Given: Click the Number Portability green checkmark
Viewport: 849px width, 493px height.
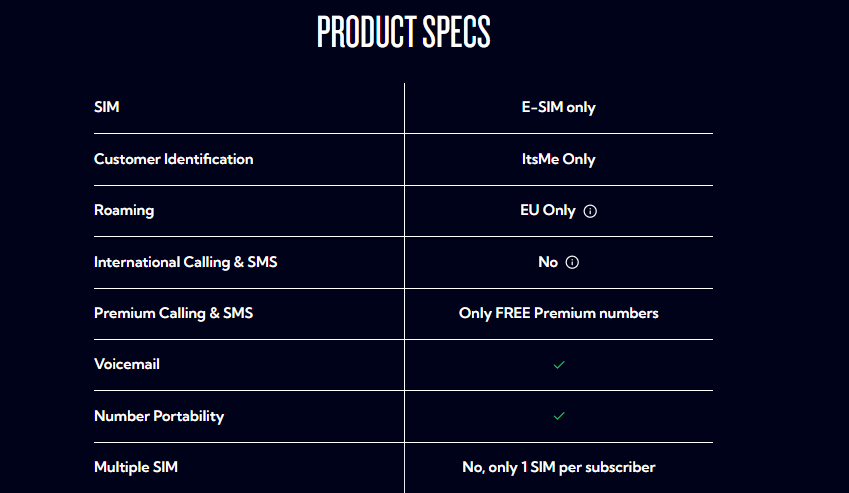Looking at the screenshot, I should tap(559, 416).
